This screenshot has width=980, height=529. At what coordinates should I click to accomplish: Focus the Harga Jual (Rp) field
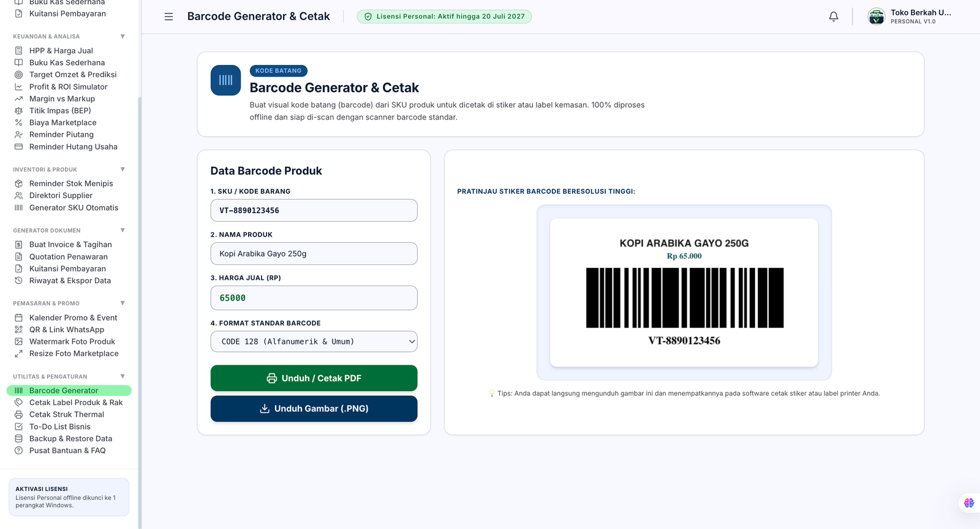314,298
